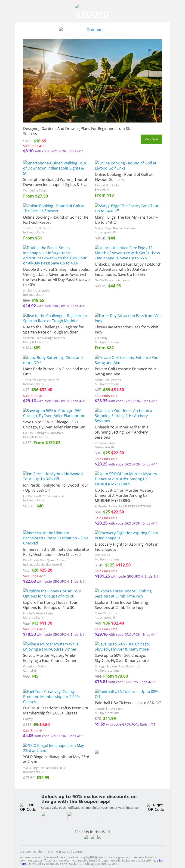Viewport: 185px width, 868px height.
Task: Open the rightmost social icon under Visit Us
Action: coord(99,837)
